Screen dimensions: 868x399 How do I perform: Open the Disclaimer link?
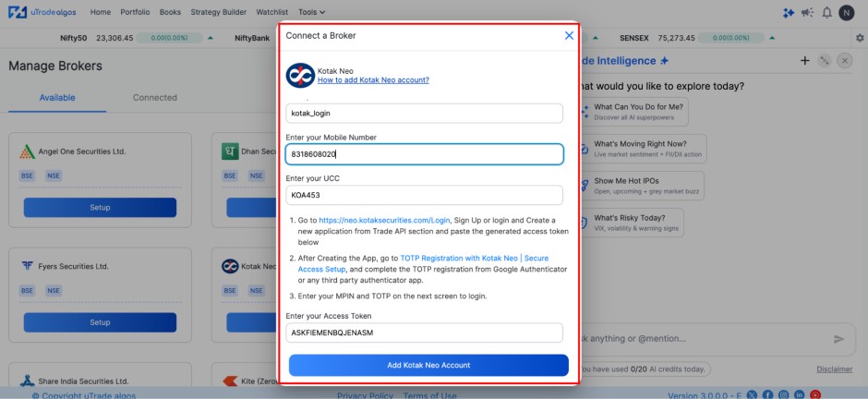click(x=834, y=369)
